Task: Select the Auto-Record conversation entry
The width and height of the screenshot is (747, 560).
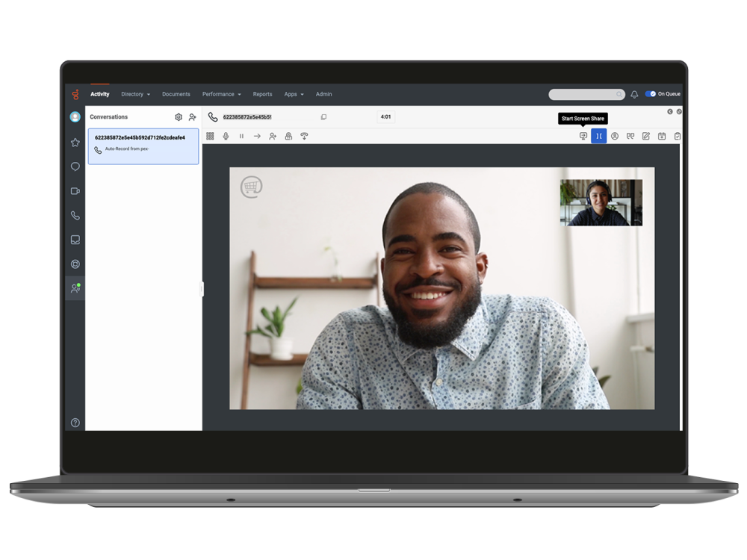Action: pos(143,146)
